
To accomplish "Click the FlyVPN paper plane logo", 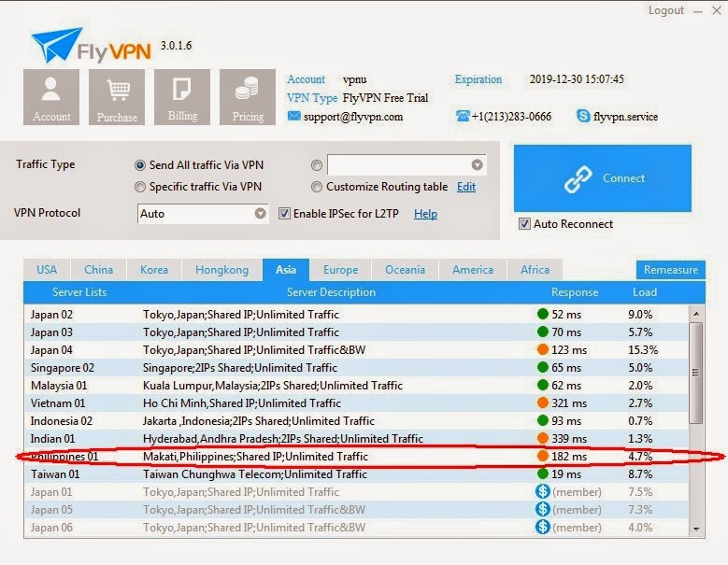I will 56,45.
